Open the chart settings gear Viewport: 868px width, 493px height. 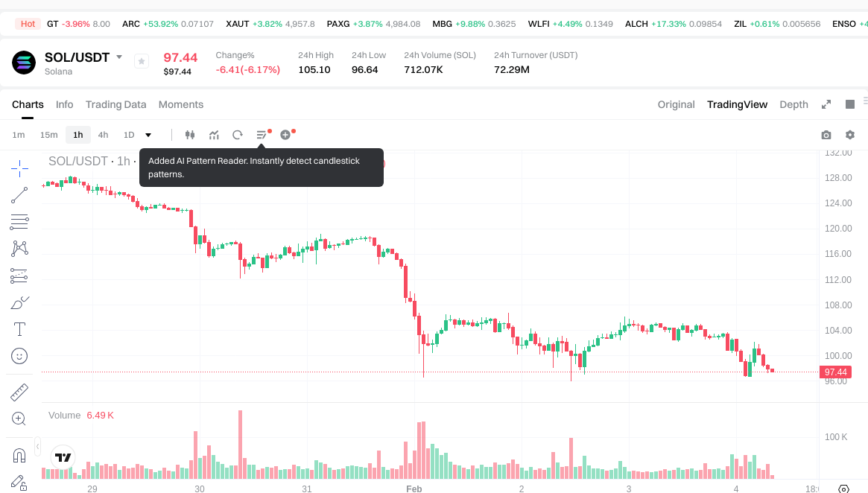pyautogui.click(x=849, y=135)
